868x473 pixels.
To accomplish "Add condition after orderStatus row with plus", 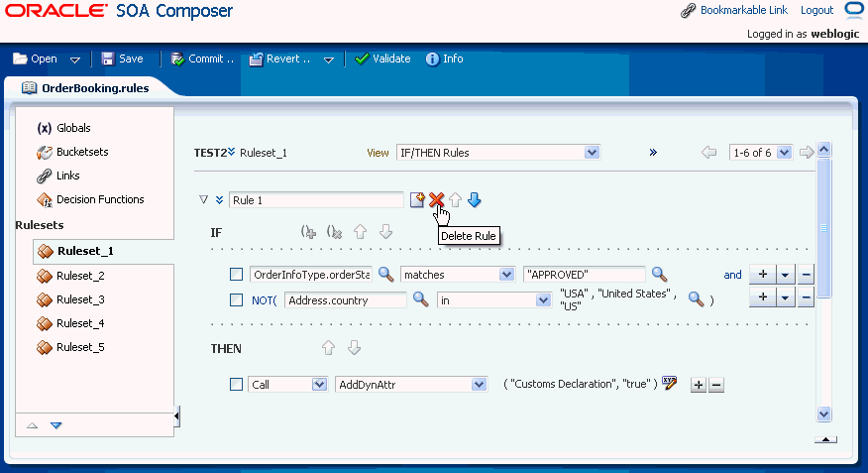I will pyautogui.click(x=763, y=274).
